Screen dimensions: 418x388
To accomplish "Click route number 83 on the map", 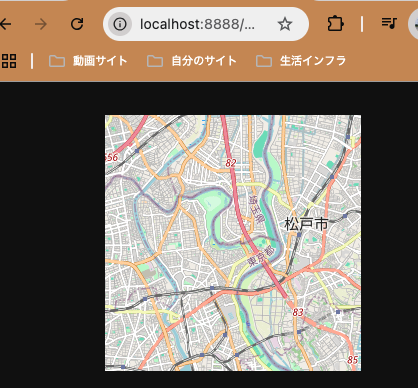I will tap(298, 312).
